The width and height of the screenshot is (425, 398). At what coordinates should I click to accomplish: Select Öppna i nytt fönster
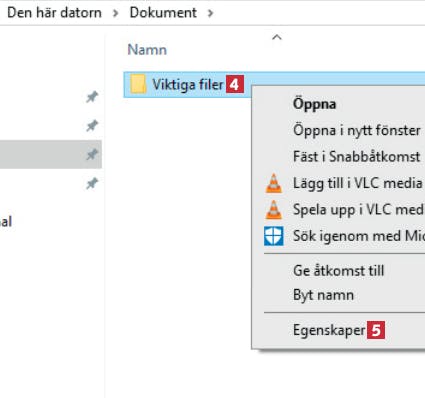coord(357,130)
